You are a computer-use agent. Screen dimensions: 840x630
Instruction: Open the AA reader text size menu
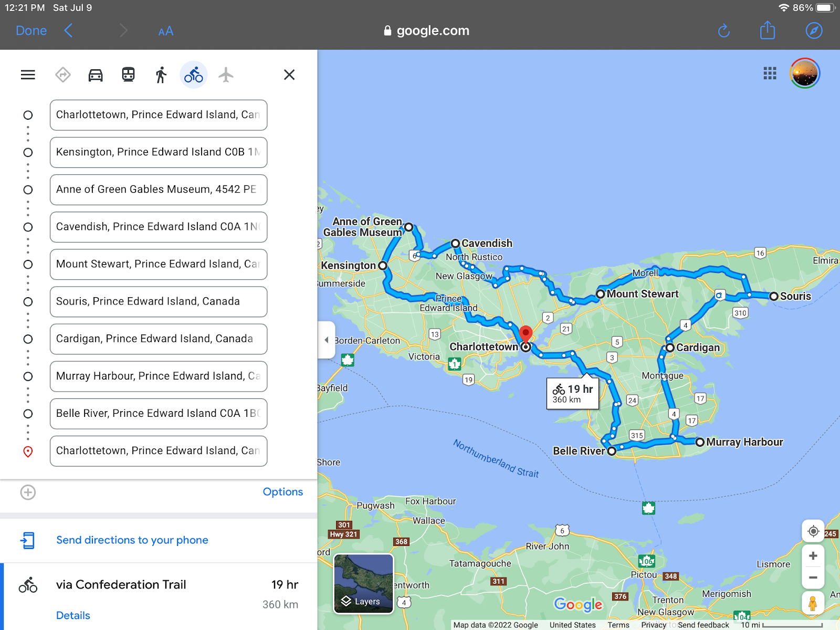click(166, 31)
